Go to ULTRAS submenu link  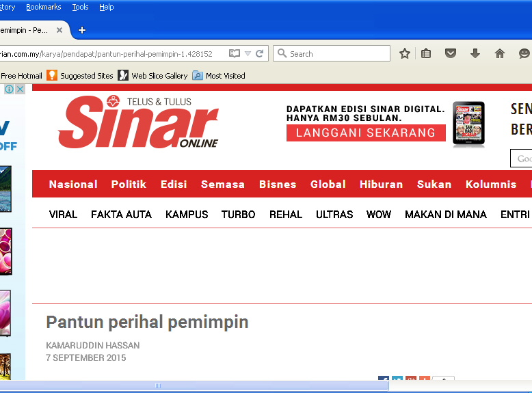[334, 215]
